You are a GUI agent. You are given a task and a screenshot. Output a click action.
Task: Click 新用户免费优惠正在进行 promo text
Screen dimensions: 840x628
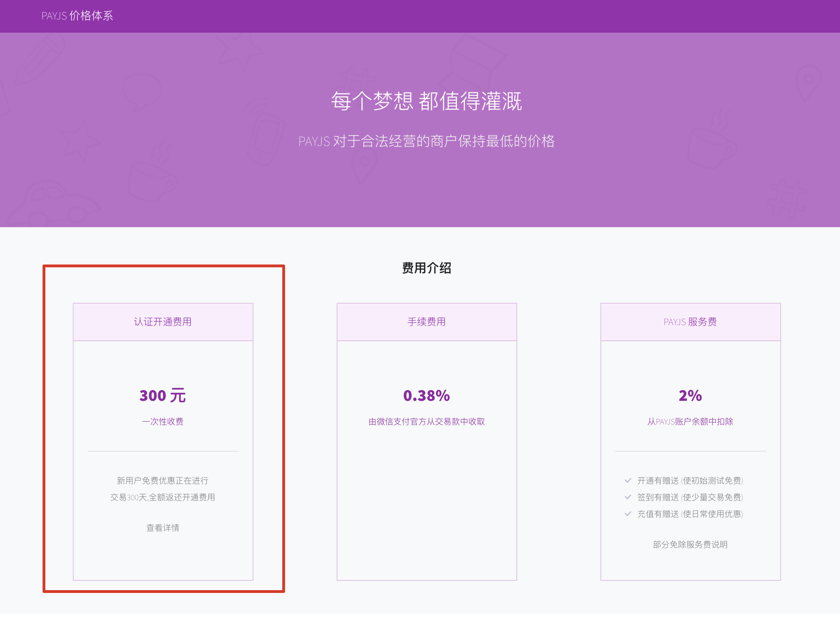162,481
